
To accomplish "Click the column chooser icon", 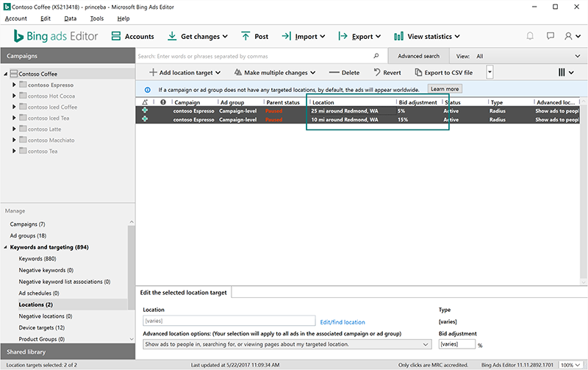I will pyautogui.click(x=562, y=72).
